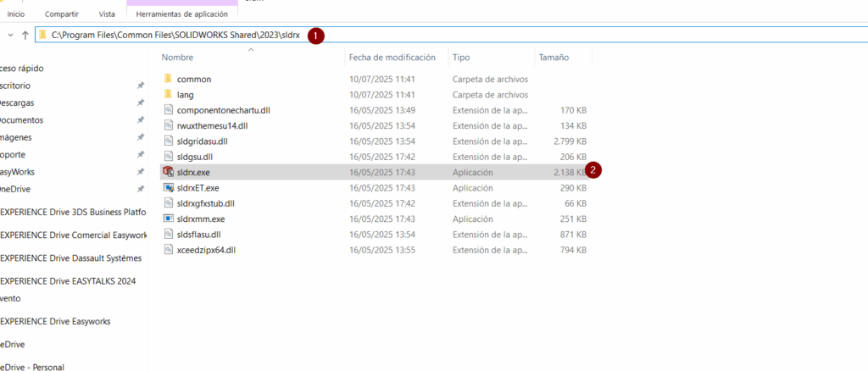Click the 16/05/2025 13:55 date cell
This screenshot has height=371, width=868.
[x=382, y=249]
